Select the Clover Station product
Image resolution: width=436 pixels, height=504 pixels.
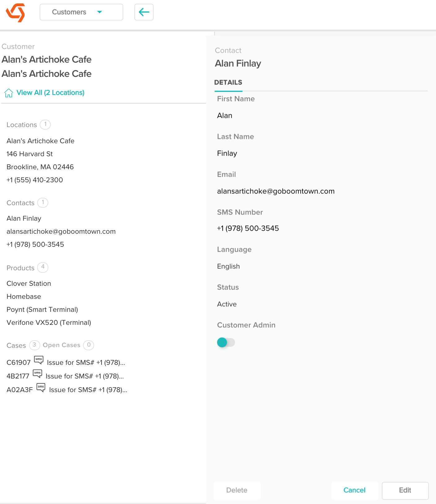[x=29, y=284]
